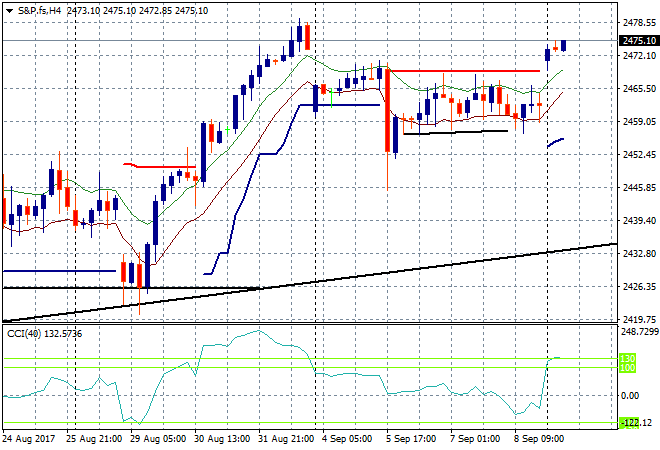Screen dimensions: 660x450
Task: Select price axis label 2426.35
Action: point(639,286)
